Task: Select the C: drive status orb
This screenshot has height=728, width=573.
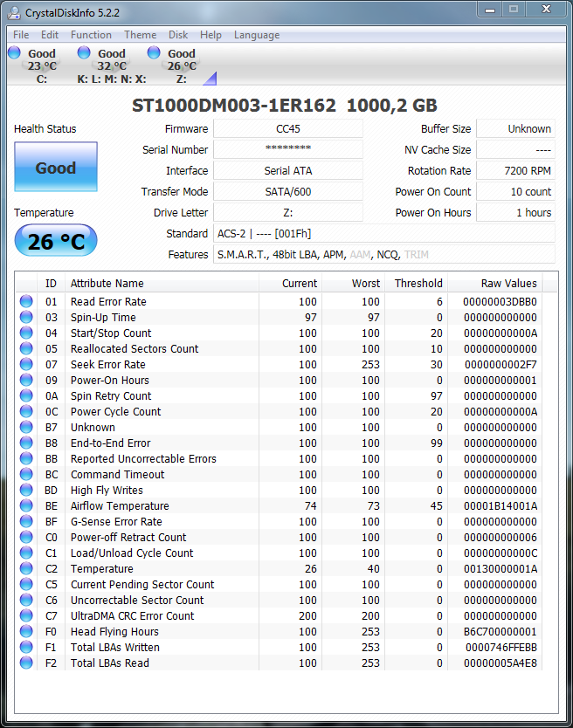Action: (x=14, y=52)
